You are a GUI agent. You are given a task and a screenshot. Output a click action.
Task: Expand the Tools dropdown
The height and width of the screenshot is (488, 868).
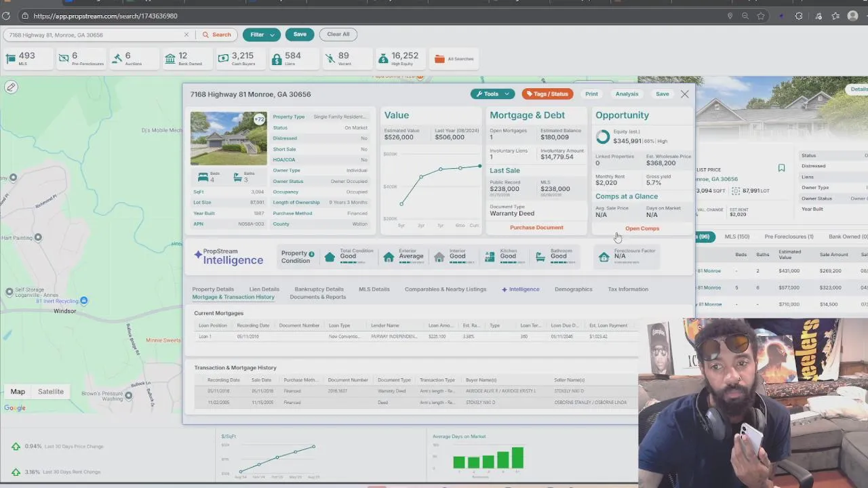[492, 94]
